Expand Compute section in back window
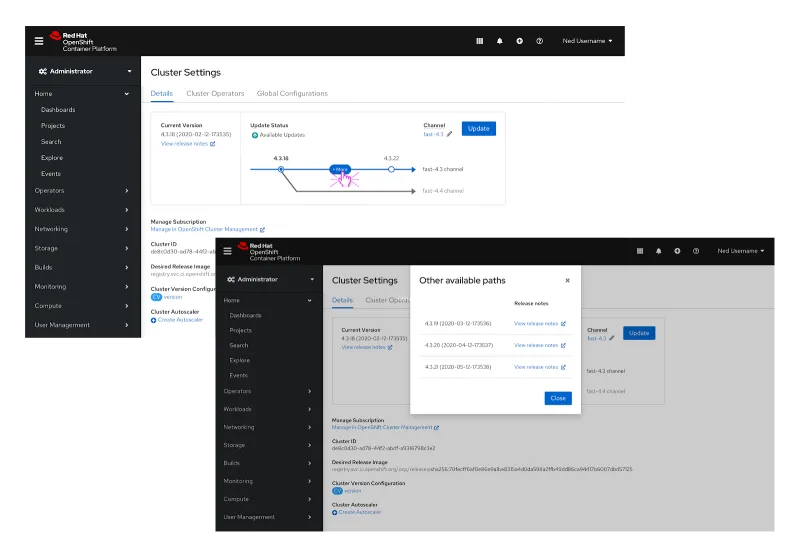The width and height of the screenshot is (800, 557). pos(82,306)
